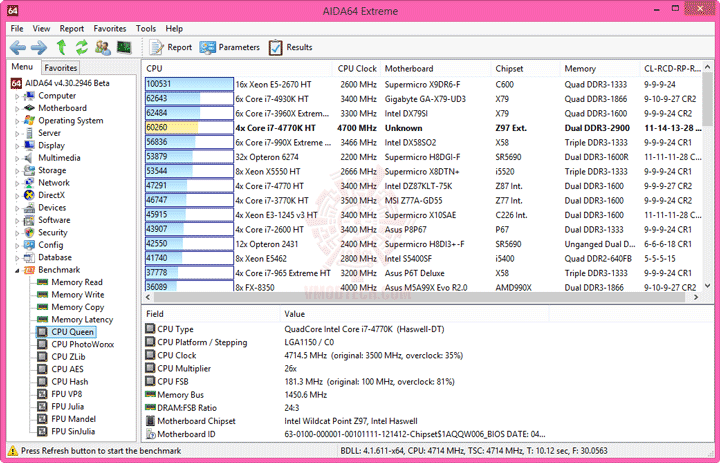Select the 60260 score row for i7-4770K
This screenshot has height=463, width=720.
(423, 128)
